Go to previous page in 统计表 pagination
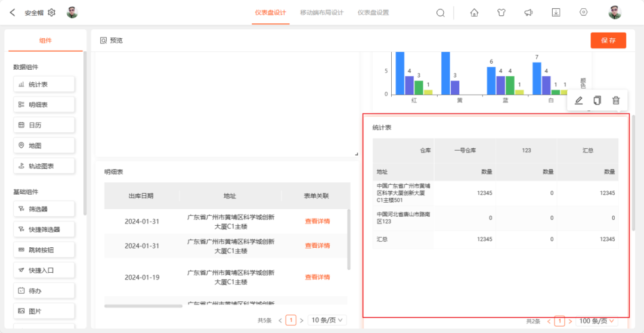 [x=549, y=321]
